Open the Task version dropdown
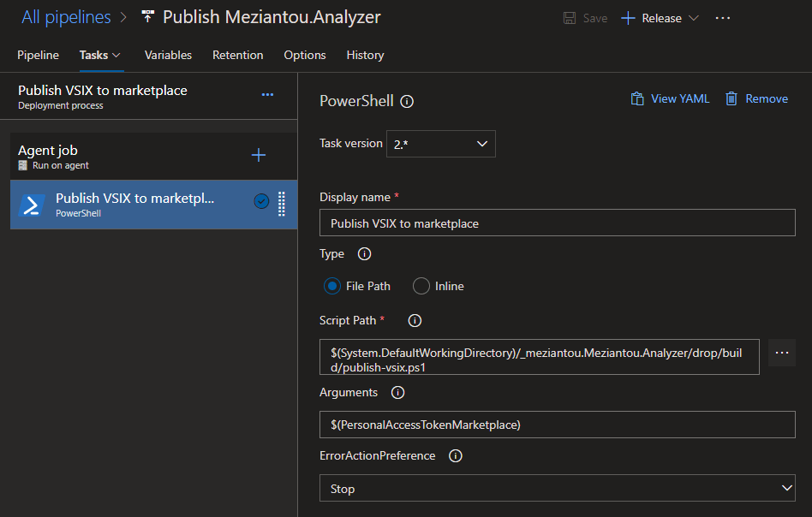The image size is (812, 517). pyautogui.click(x=440, y=144)
